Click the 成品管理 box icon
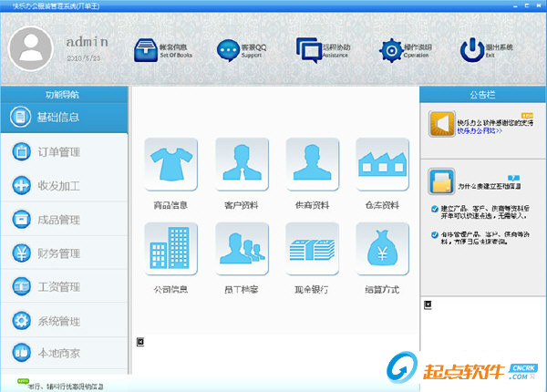This screenshot has height=392, width=547. coord(21,219)
